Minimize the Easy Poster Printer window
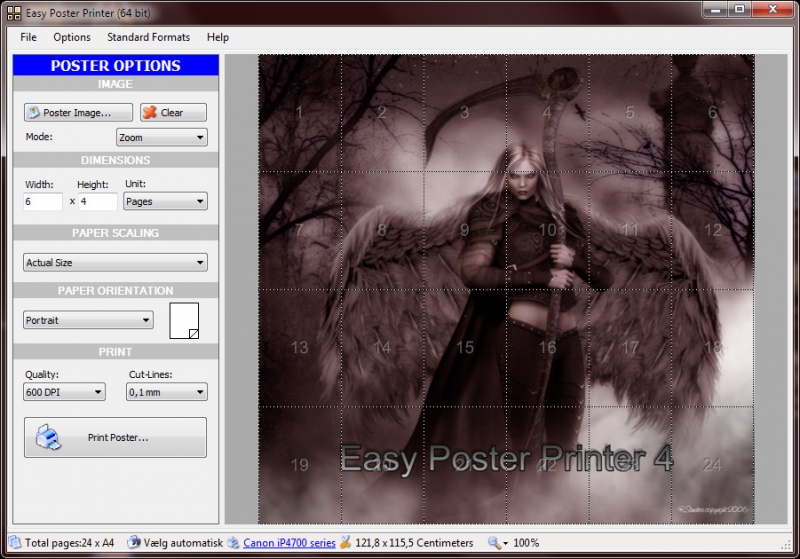The image size is (800, 559). click(x=715, y=10)
